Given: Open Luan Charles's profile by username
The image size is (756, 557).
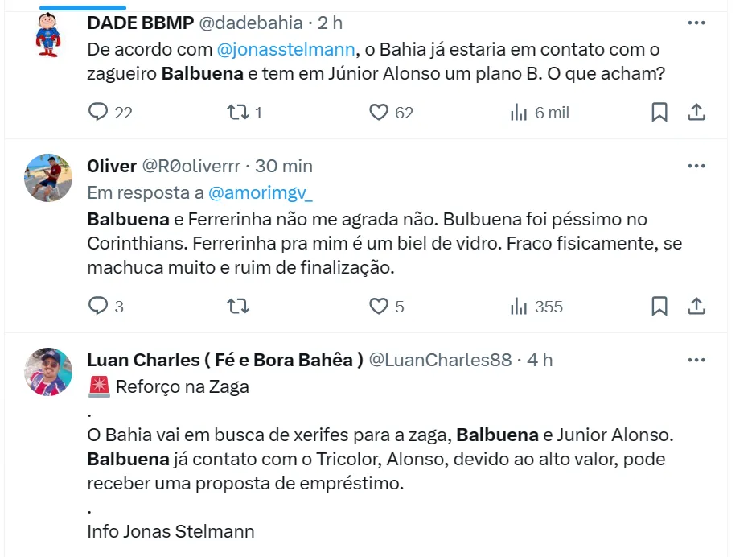Looking at the screenshot, I should pyautogui.click(x=440, y=360).
